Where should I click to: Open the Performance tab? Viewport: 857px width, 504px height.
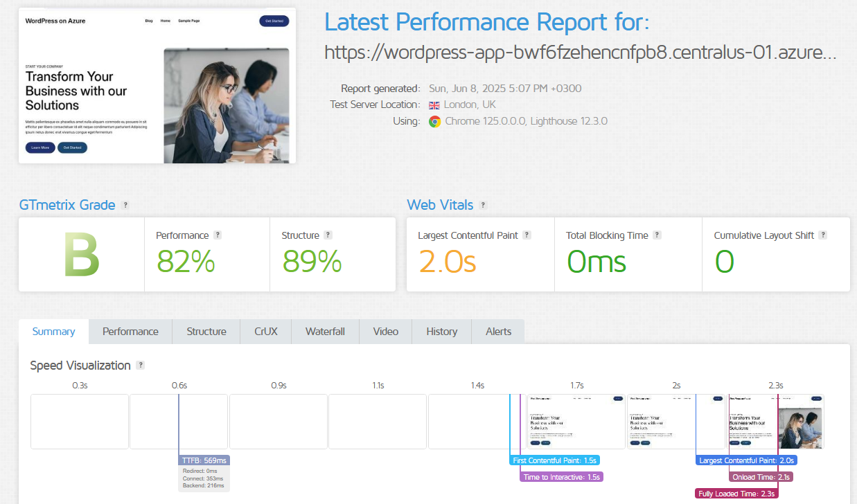[130, 332]
